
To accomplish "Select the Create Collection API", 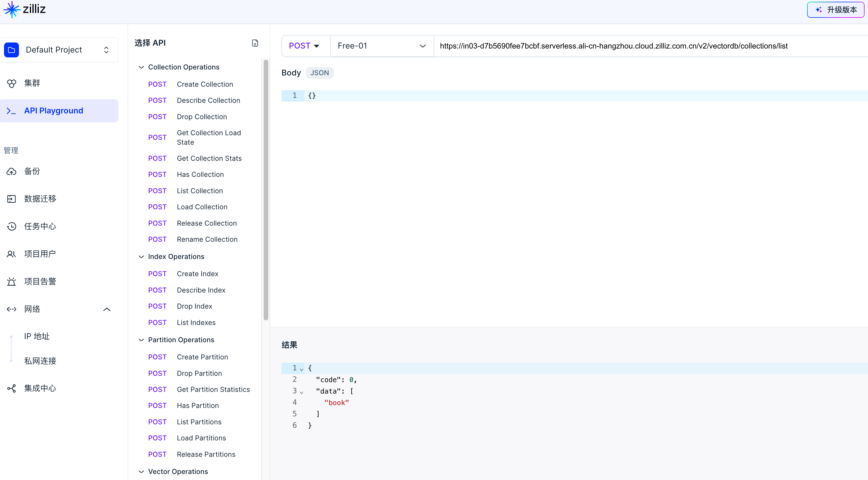I will coord(205,84).
